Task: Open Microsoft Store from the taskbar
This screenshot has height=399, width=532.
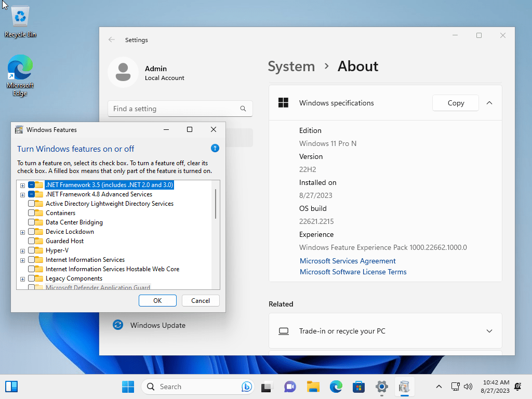Action: (x=358, y=387)
